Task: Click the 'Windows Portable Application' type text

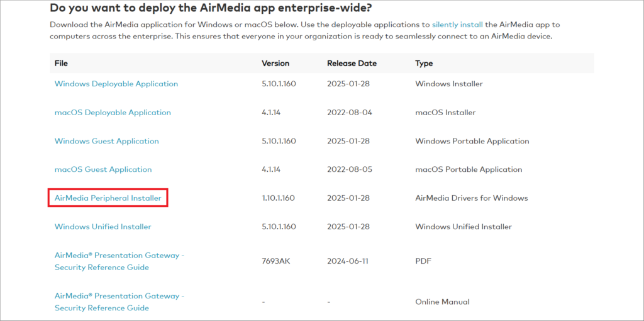Action: pyautogui.click(x=472, y=141)
